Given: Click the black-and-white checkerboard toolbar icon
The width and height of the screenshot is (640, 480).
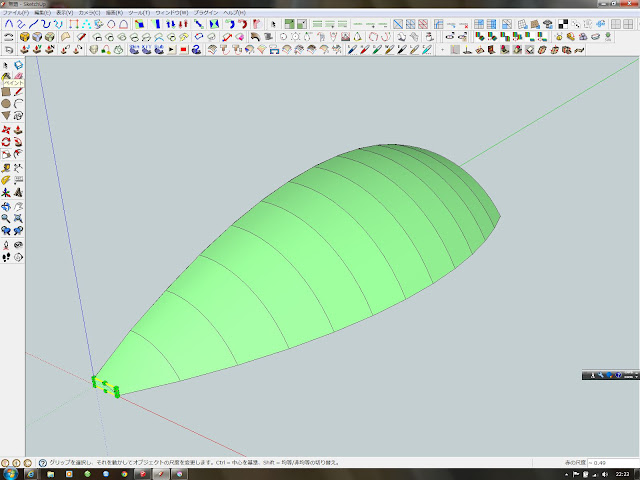Looking at the screenshot, I should [563, 24].
